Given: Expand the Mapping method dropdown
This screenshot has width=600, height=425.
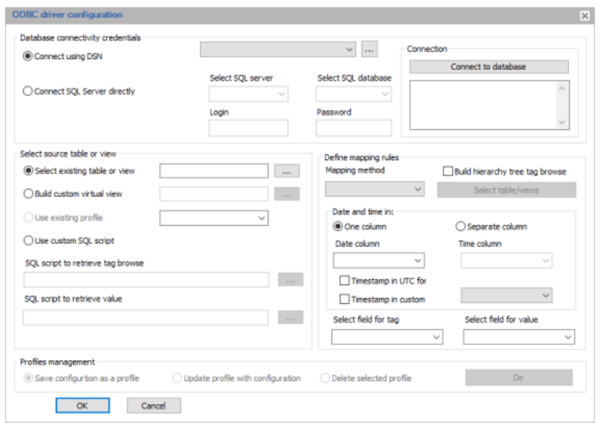Looking at the screenshot, I should tap(368, 189).
